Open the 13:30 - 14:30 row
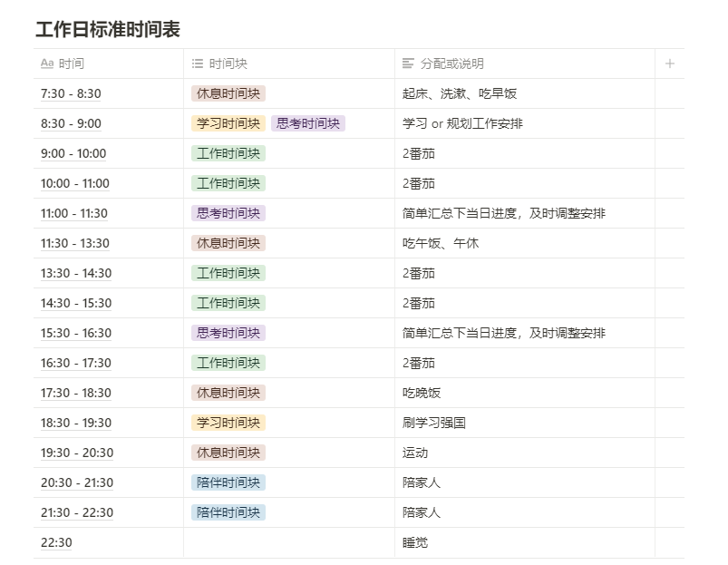Image resolution: width=728 pixels, height=565 pixels. 75,273
